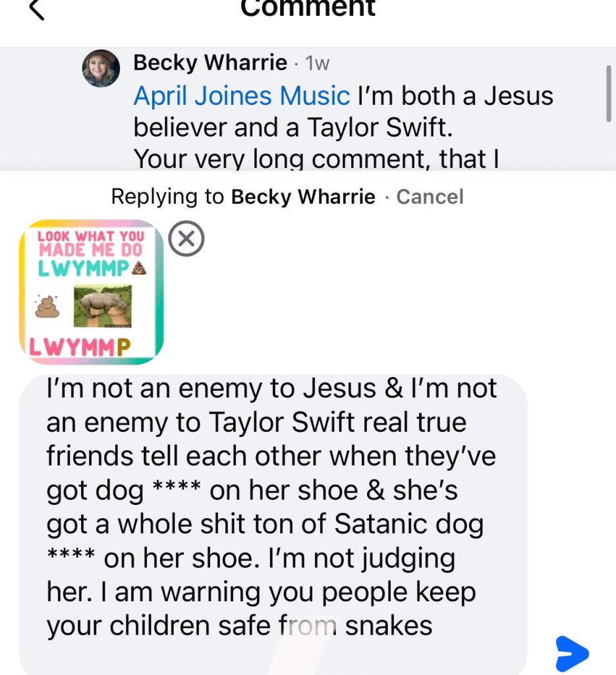The image size is (616, 675).
Task: Tap the large poop emoji in the attachment
Action: click(x=47, y=307)
